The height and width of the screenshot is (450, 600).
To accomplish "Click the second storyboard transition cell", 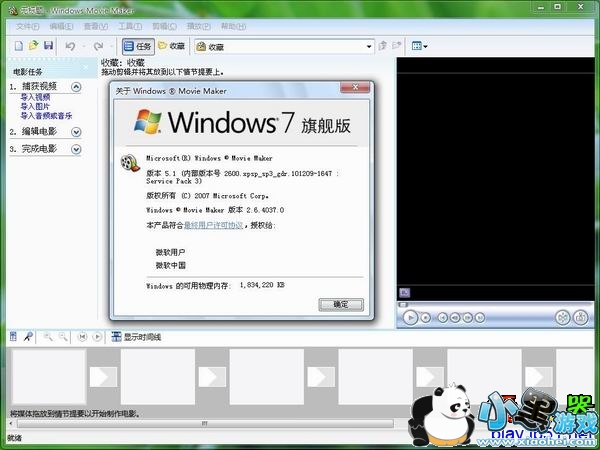I will coord(212,377).
